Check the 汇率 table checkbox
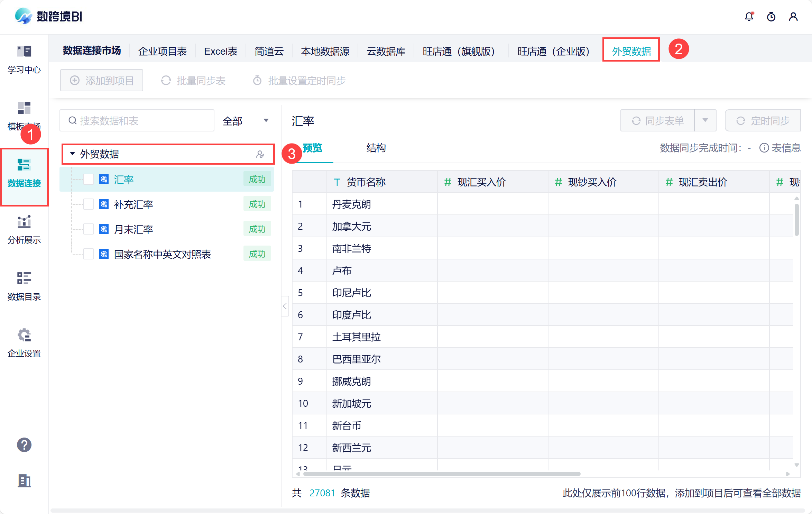This screenshot has height=514, width=812. tap(89, 179)
